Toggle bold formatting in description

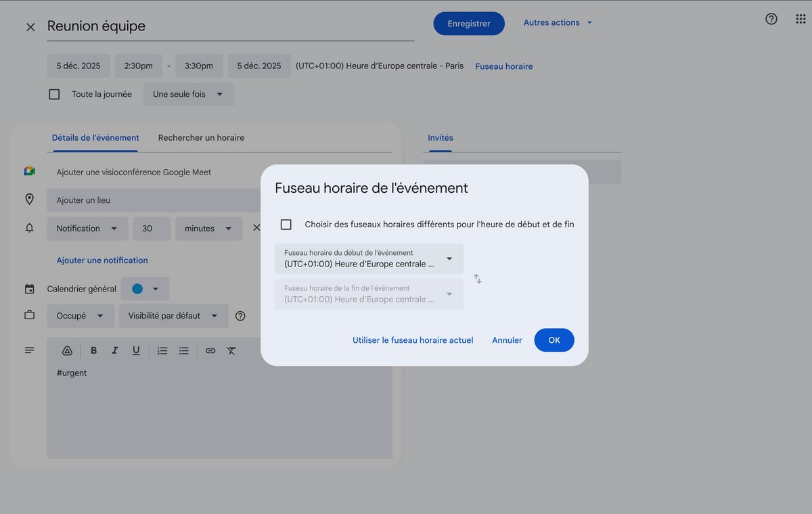[93, 350]
